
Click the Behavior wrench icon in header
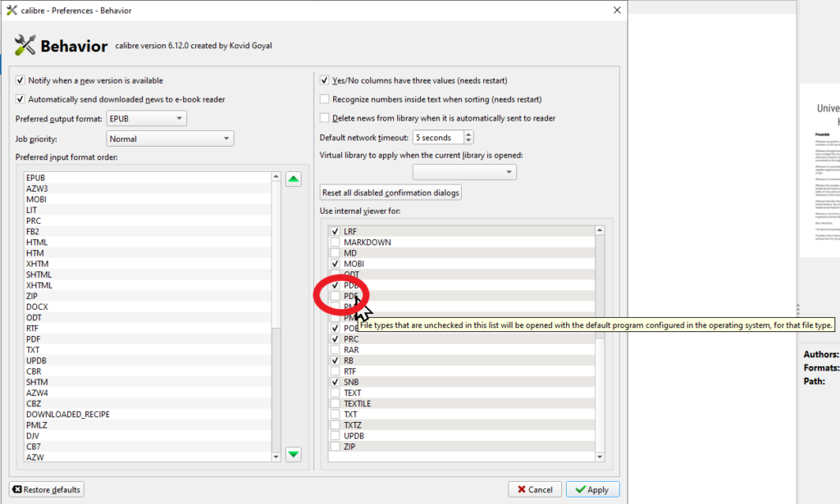pos(25,46)
